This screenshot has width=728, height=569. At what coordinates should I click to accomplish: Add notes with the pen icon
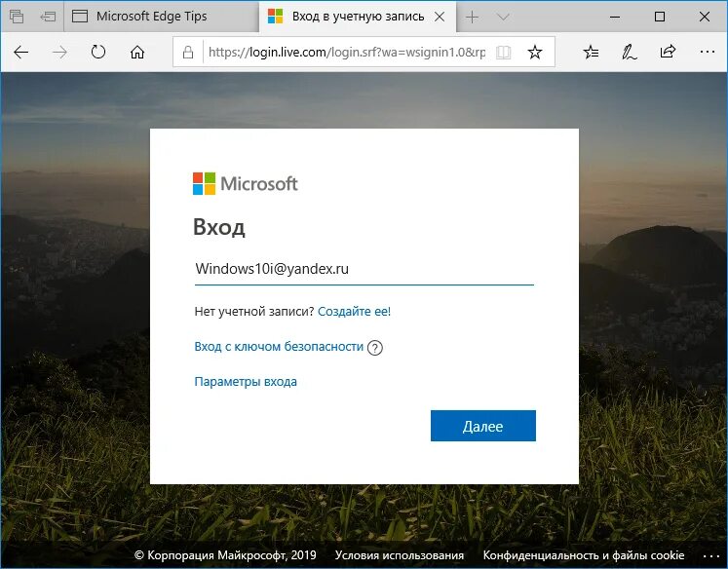pyautogui.click(x=630, y=52)
